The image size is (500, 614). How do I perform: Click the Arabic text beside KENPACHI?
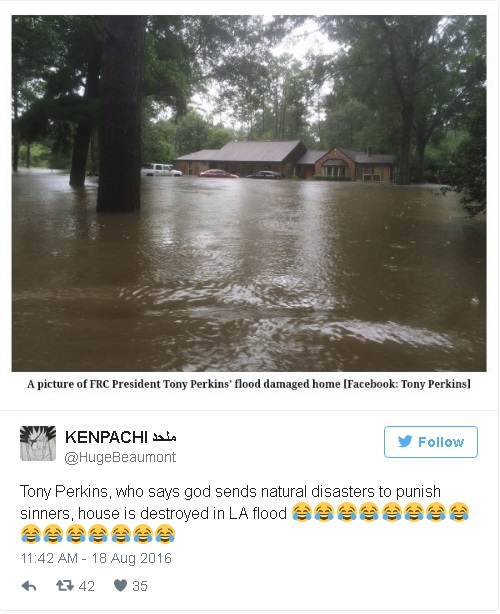click(x=164, y=437)
